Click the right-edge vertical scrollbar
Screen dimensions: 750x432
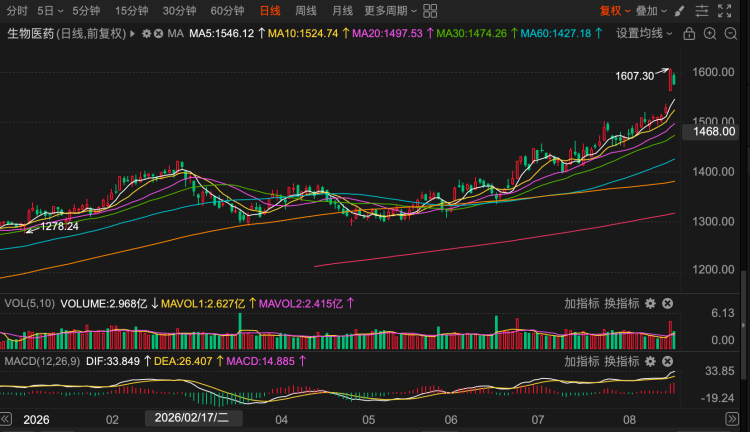(743, 325)
